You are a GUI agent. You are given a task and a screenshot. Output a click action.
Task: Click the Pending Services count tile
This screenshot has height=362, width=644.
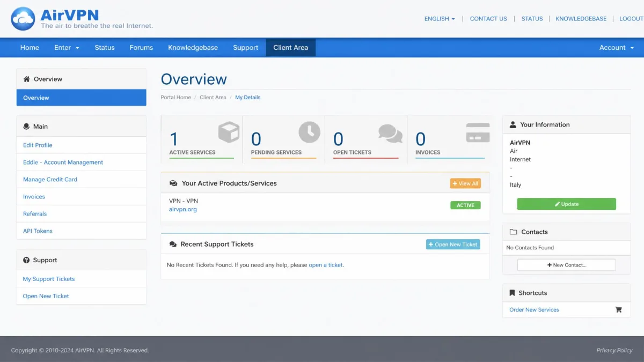point(284,139)
